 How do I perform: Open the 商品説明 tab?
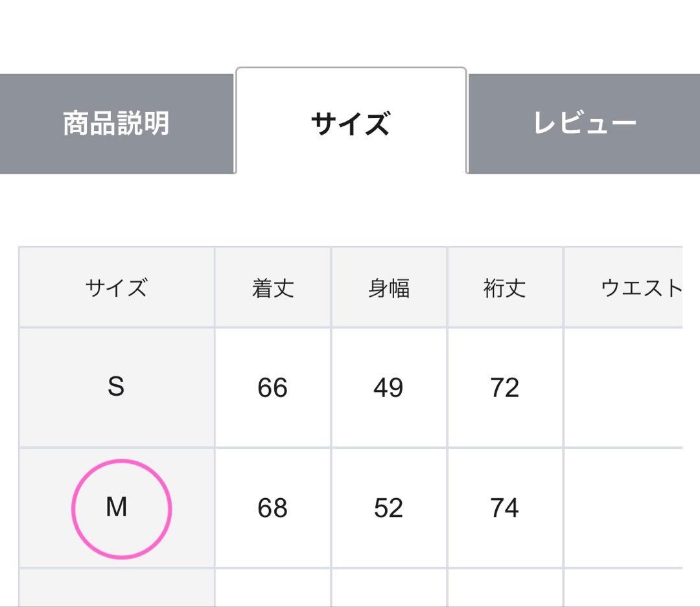[117, 123]
